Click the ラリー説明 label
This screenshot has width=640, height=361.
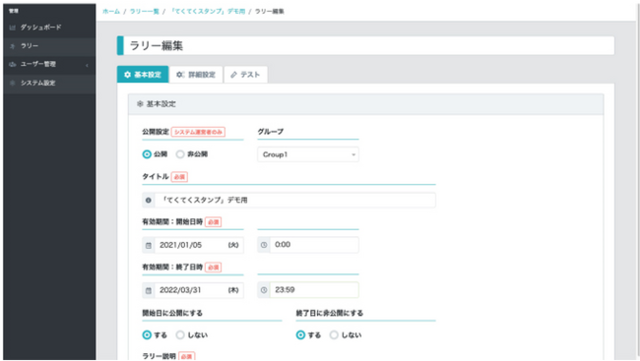[x=159, y=356]
